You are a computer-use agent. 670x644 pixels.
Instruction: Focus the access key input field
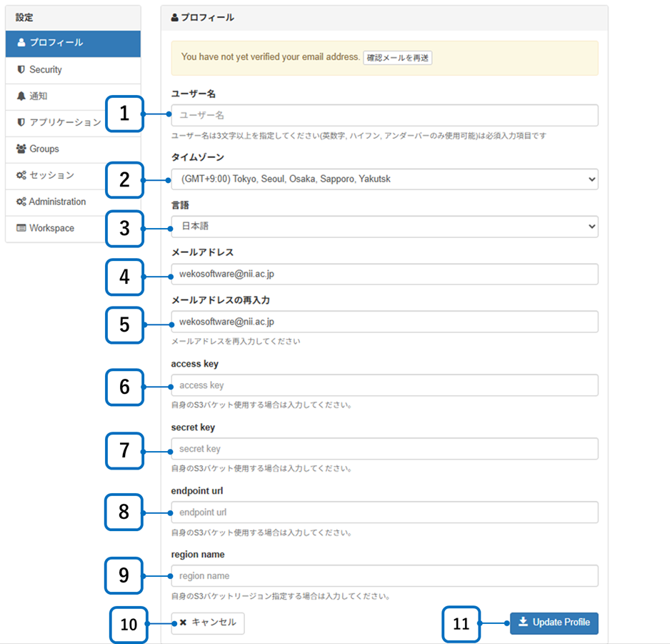(x=384, y=386)
